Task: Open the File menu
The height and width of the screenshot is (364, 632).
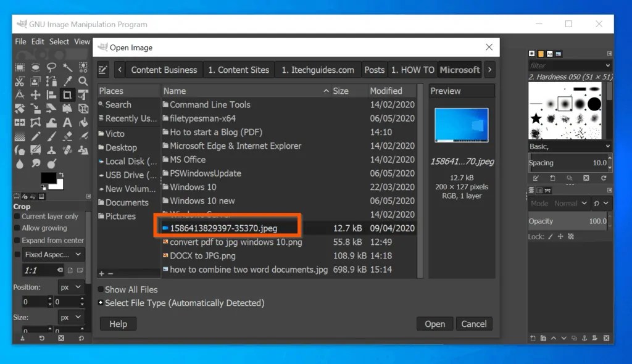Action: click(x=20, y=41)
